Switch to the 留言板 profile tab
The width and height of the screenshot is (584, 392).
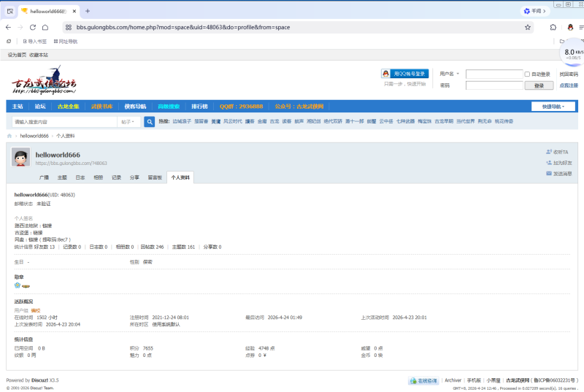click(155, 177)
